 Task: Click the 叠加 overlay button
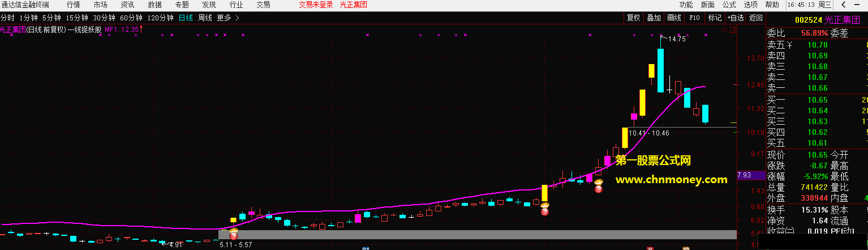click(x=654, y=18)
